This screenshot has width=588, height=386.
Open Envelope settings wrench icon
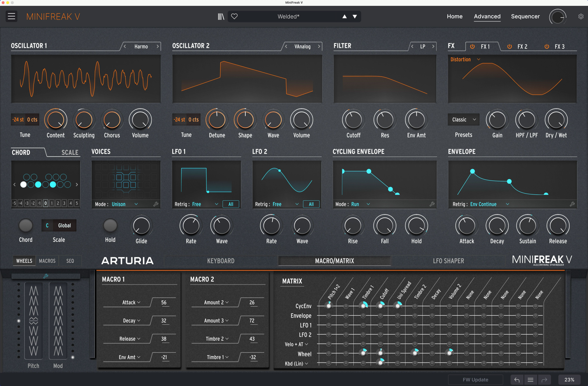[572, 204]
